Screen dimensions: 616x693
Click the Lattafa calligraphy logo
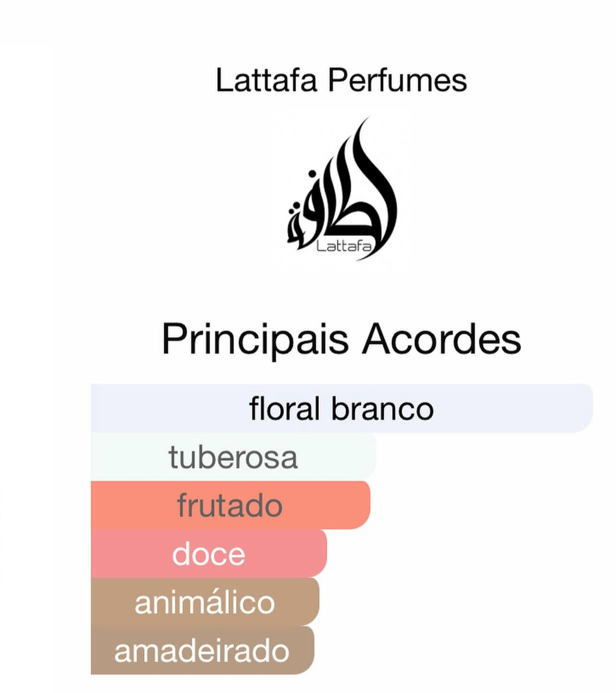click(341, 189)
